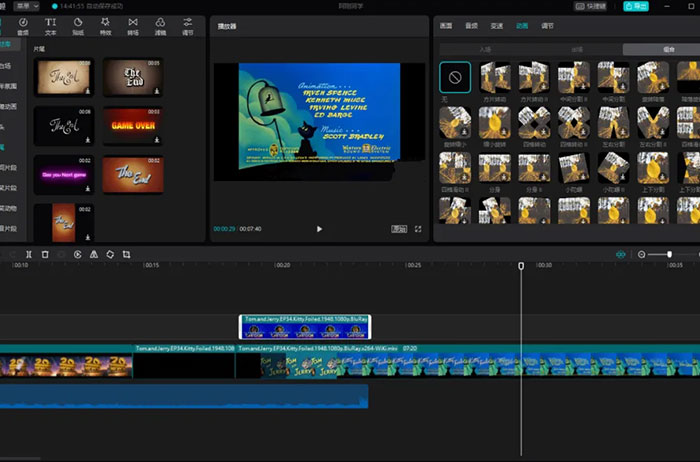
Task: Switch to the 画面 tab in the right panel
Action: pos(446,26)
